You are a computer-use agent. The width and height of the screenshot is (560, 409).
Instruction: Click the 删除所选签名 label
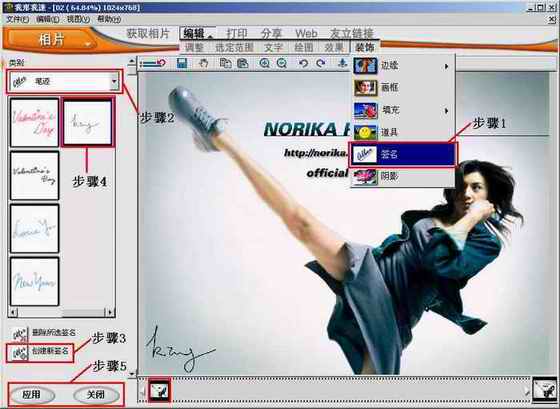[x=54, y=333]
